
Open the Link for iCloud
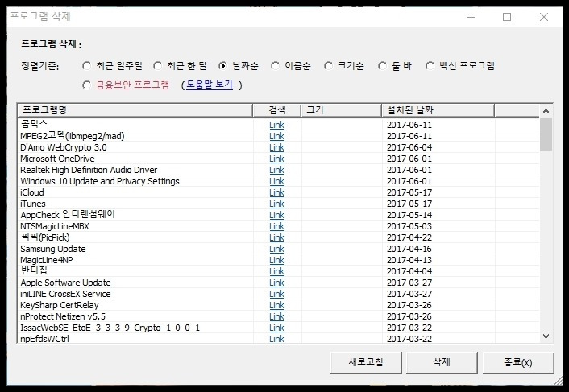click(x=276, y=192)
